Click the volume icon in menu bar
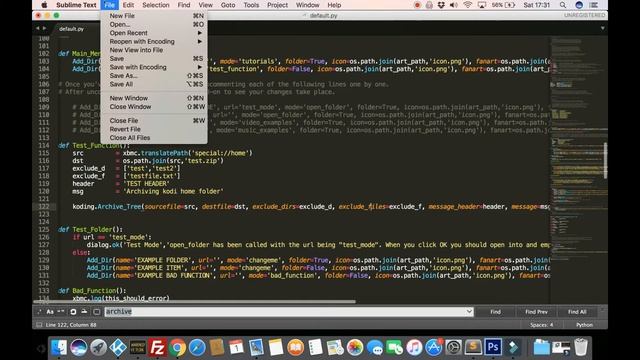 click(453, 5)
